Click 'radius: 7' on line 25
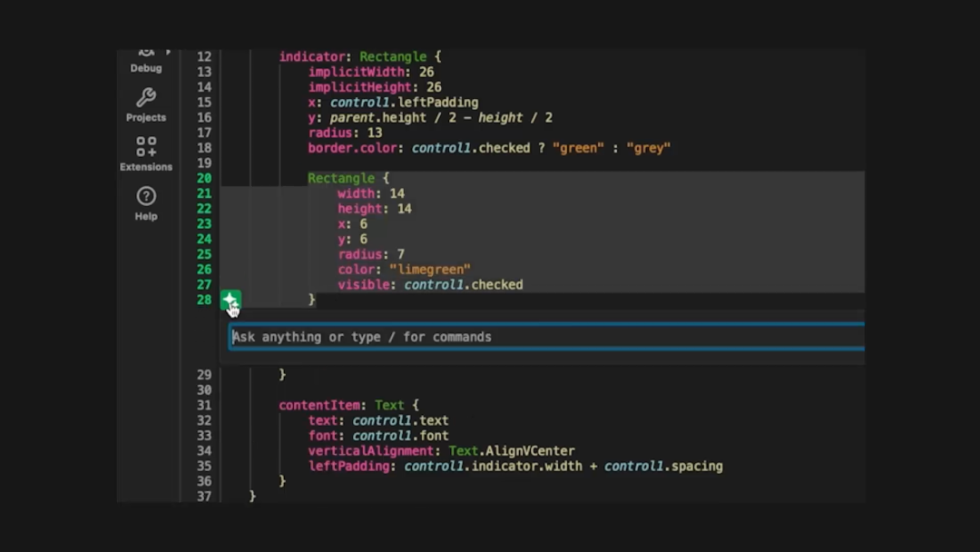Image resolution: width=980 pixels, height=552 pixels. [371, 254]
